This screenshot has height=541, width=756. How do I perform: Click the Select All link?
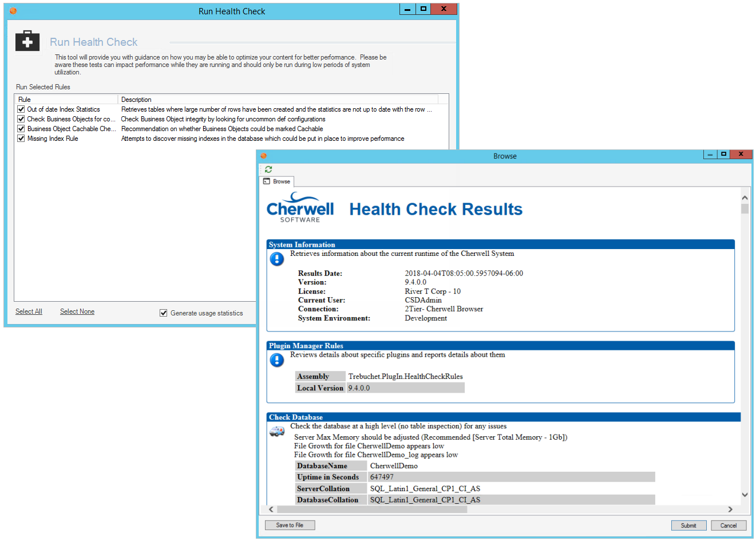29,311
